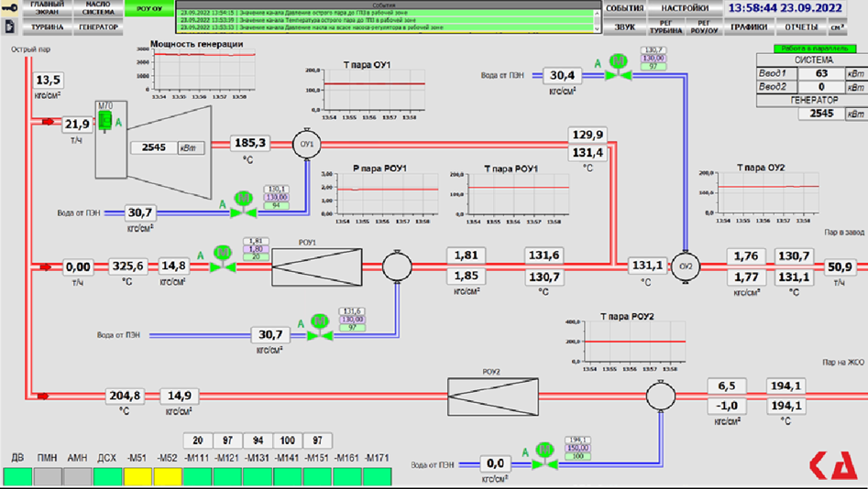Open the document icon below the key

click(x=9, y=26)
